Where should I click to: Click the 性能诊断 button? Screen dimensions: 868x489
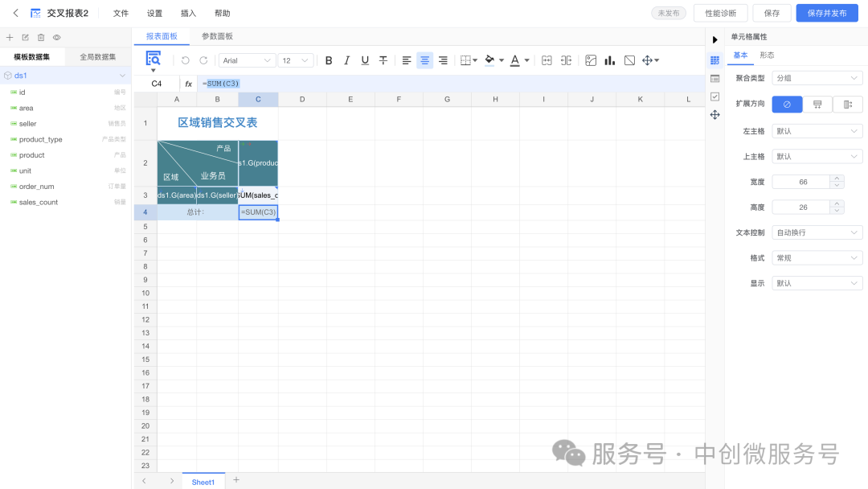click(720, 14)
